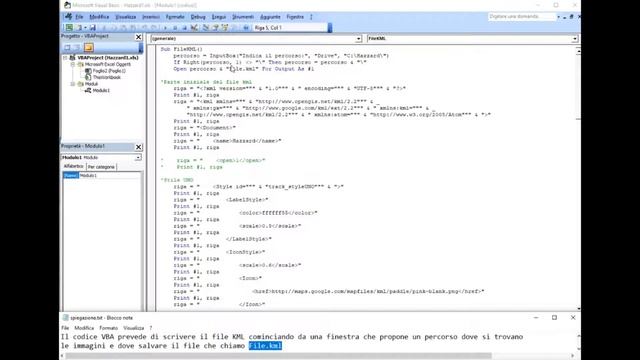Click the Cut scissors toolbar icon
The image size is (640, 360).
104,28
